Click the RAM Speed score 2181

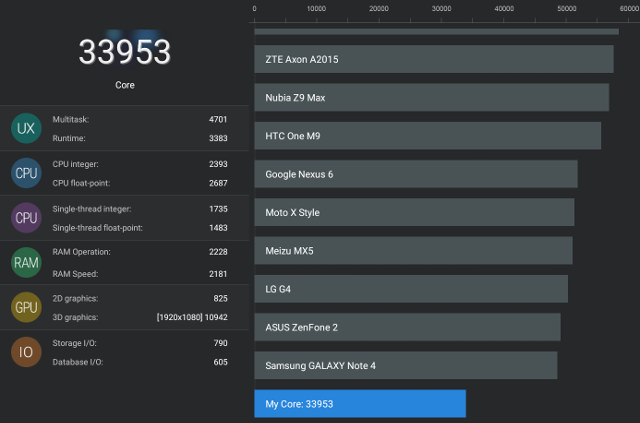pos(218,274)
